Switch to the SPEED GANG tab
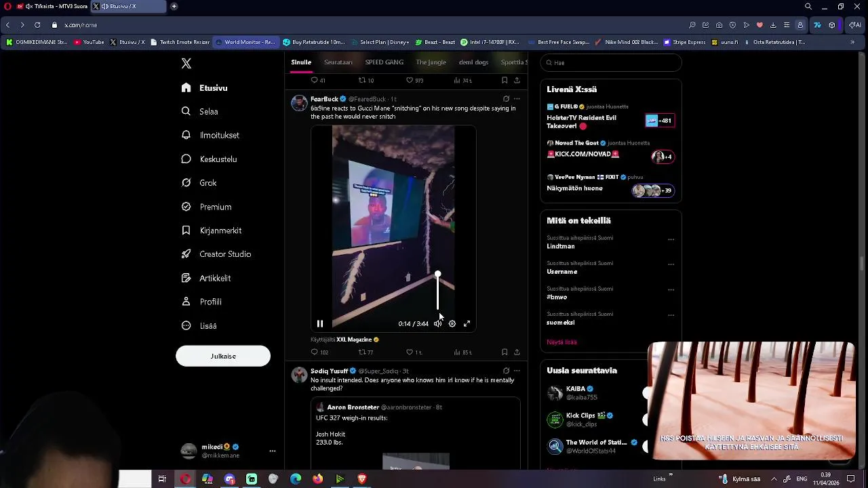This screenshot has width=868, height=488. pos(384,62)
